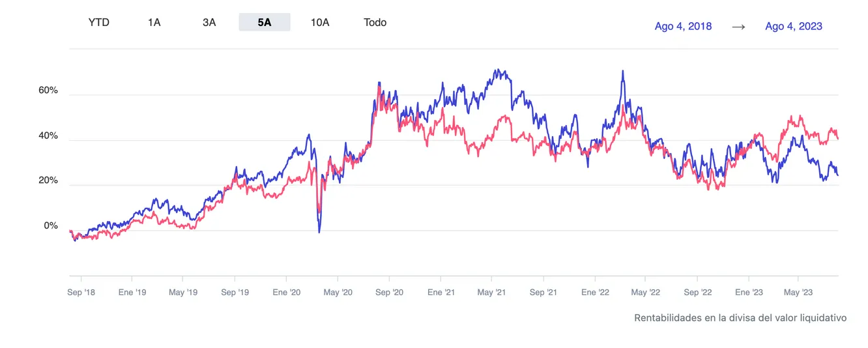Open the start date Ago 4, 2018
This screenshot has height=348, width=868.
pyautogui.click(x=683, y=26)
